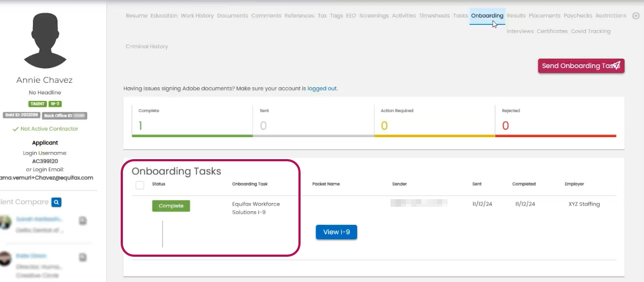Open the References tab
Image resolution: width=644 pixels, height=282 pixels.
[300, 15]
